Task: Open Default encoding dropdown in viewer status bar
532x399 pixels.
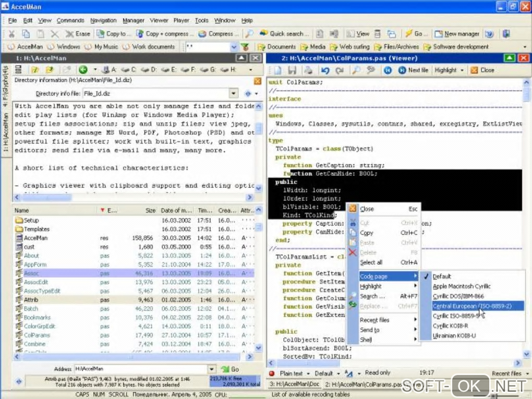Action: click(x=327, y=373)
